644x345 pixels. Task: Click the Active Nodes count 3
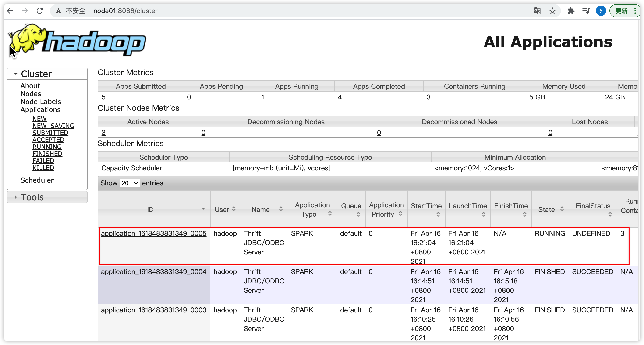(x=103, y=133)
